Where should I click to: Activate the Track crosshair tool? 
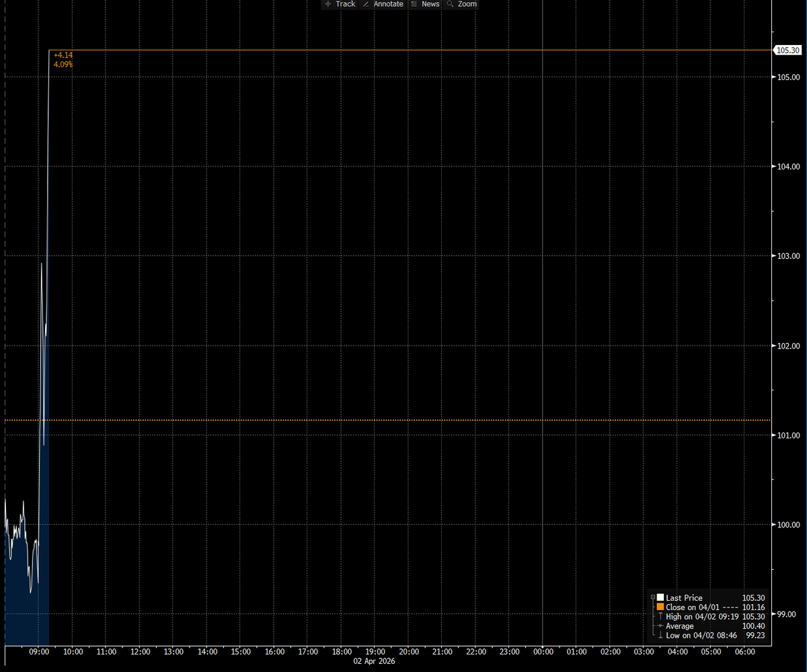click(x=340, y=4)
